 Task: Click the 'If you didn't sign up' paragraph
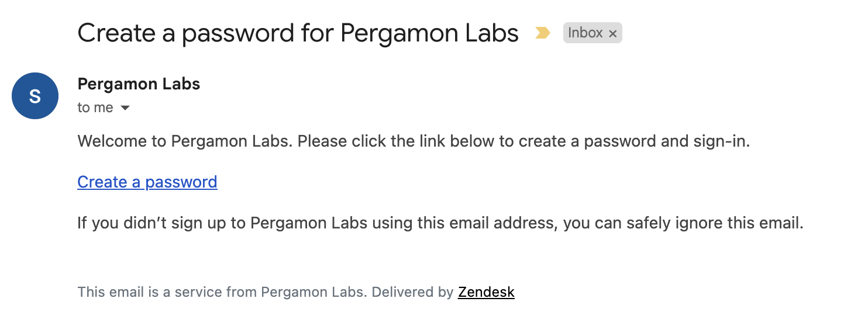pyautogui.click(x=440, y=223)
